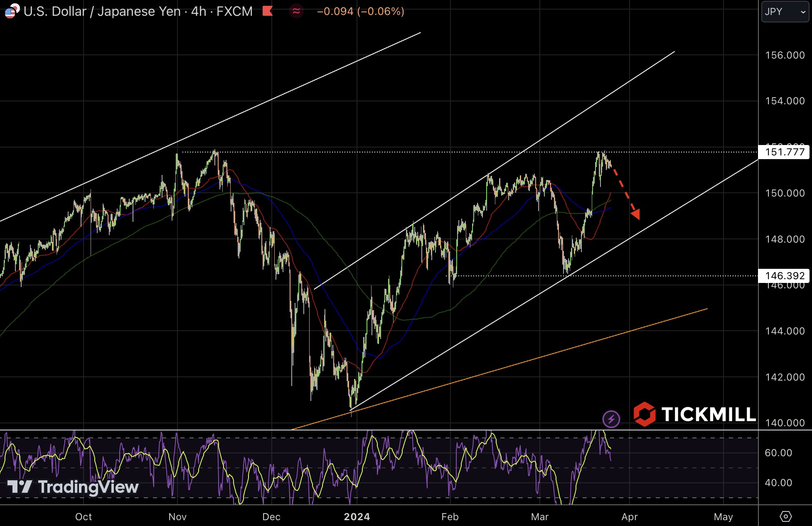Screen dimensions: 812x526
Task: Click the red dashed arrow's arrowhead
Action: (x=635, y=214)
